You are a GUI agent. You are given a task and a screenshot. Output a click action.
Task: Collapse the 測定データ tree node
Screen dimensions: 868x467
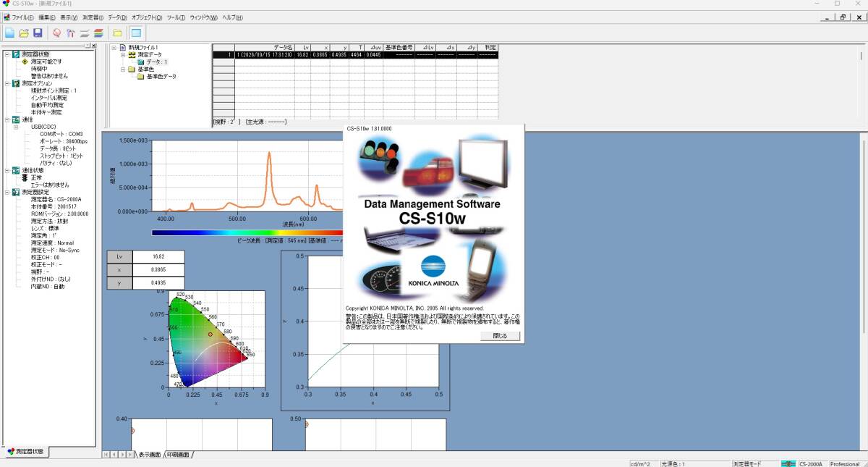(123, 54)
